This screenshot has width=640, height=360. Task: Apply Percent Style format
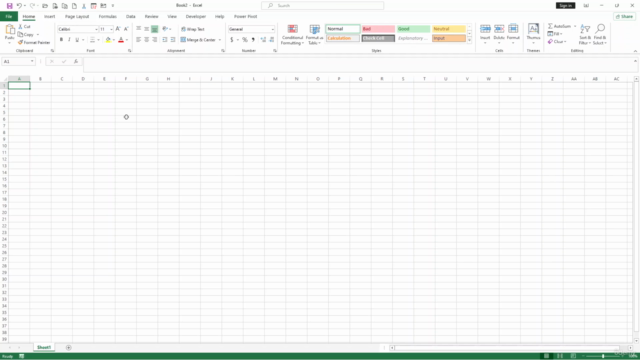click(244, 40)
